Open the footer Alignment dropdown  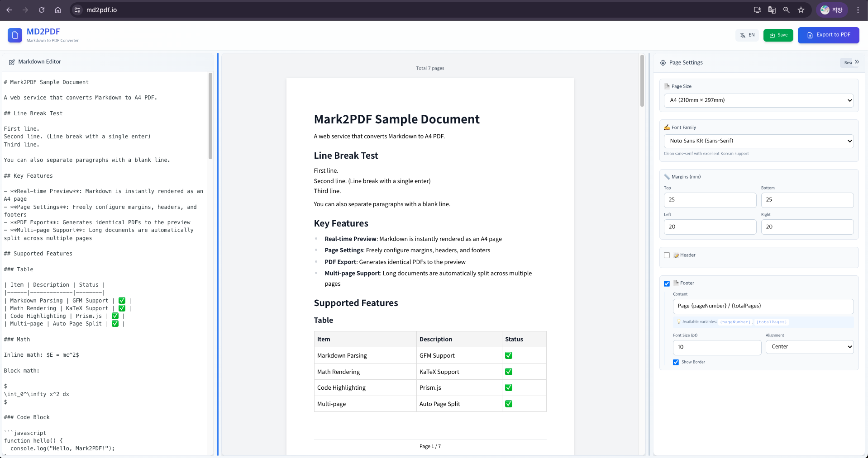(810, 347)
